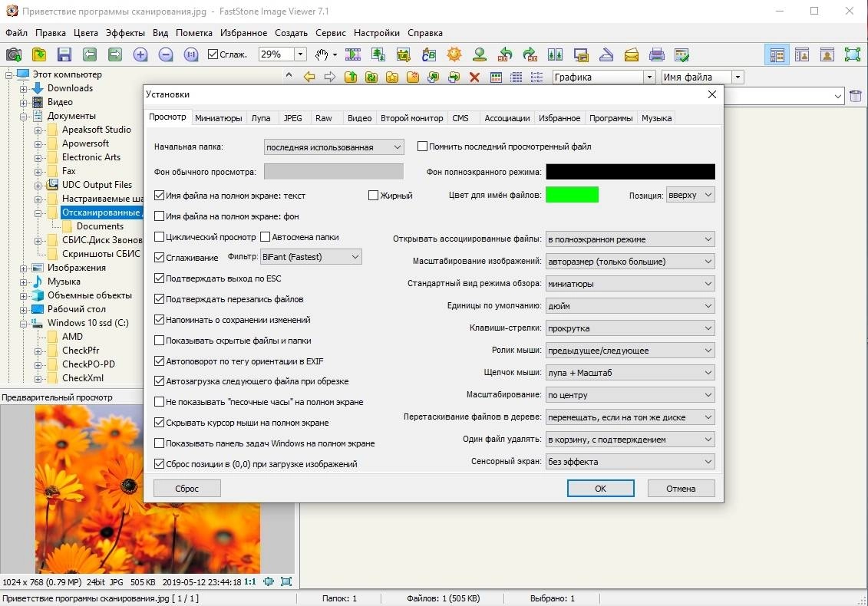This screenshot has height=606, width=868.
Task: Open the Один файл удалять dropdown
Action: click(630, 440)
